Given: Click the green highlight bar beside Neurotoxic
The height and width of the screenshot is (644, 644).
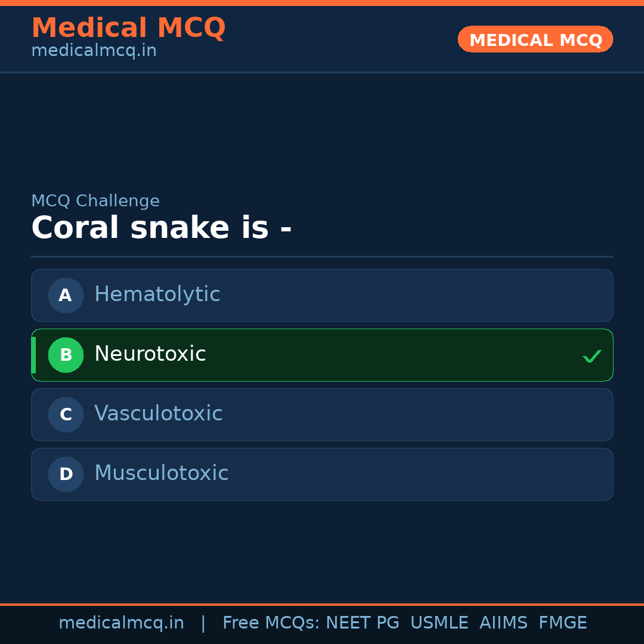Looking at the screenshot, I should [x=33, y=355].
